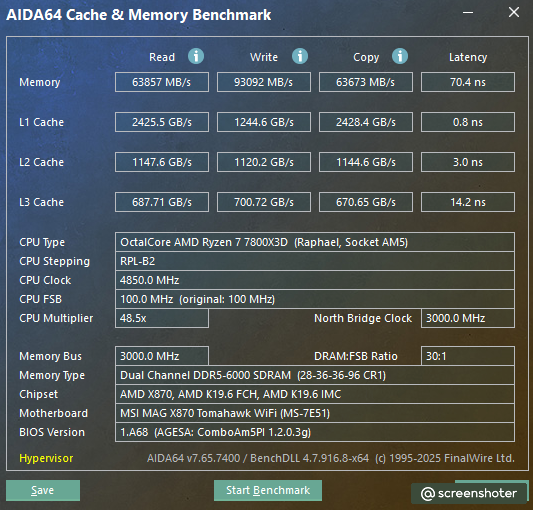The width and height of the screenshot is (533, 510).
Task: Click the Memory row label
Action: pyautogui.click(x=40, y=82)
